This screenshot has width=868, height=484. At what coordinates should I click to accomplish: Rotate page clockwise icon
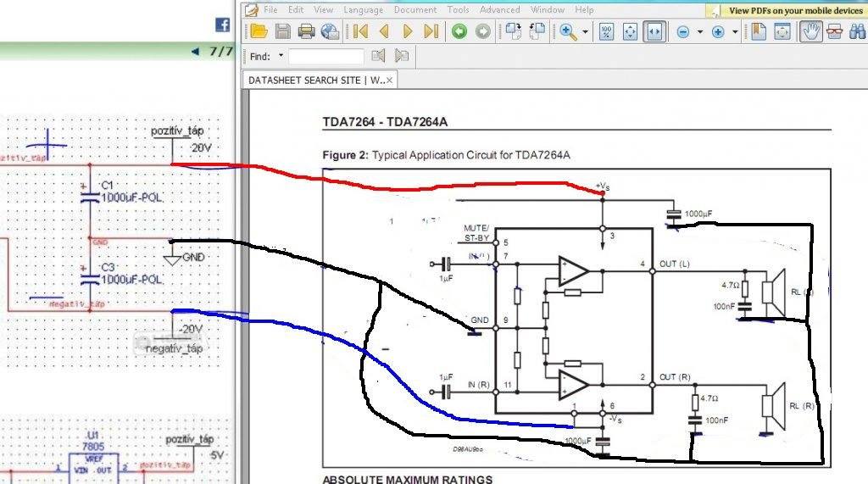pyautogui.click(x=513, y=31)
